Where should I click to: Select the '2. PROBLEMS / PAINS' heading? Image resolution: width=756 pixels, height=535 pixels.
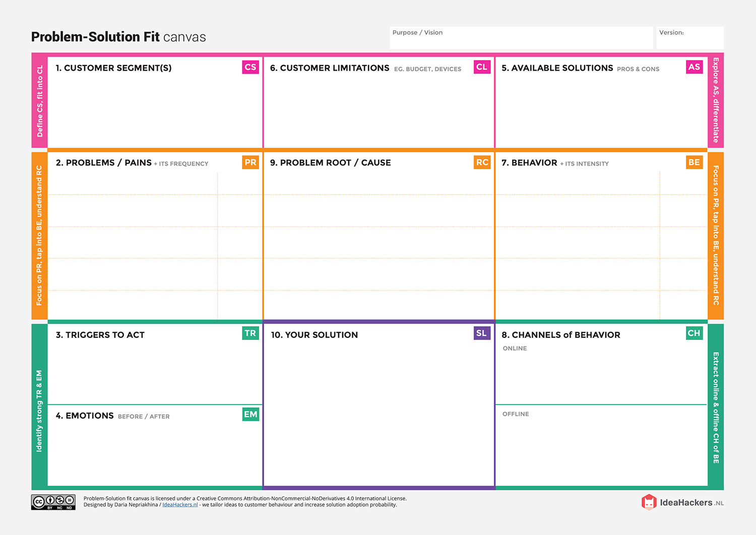[104, 163]
